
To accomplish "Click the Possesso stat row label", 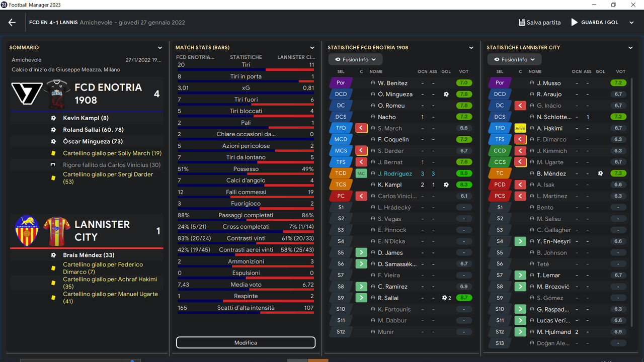I will pyautogui.click(x=246, y=169).
